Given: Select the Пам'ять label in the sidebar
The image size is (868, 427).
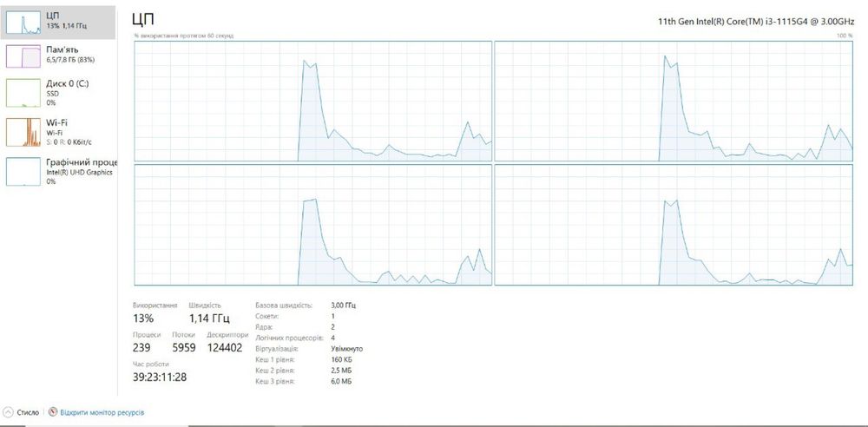Looking at the screenshot, I should point(62,49).
